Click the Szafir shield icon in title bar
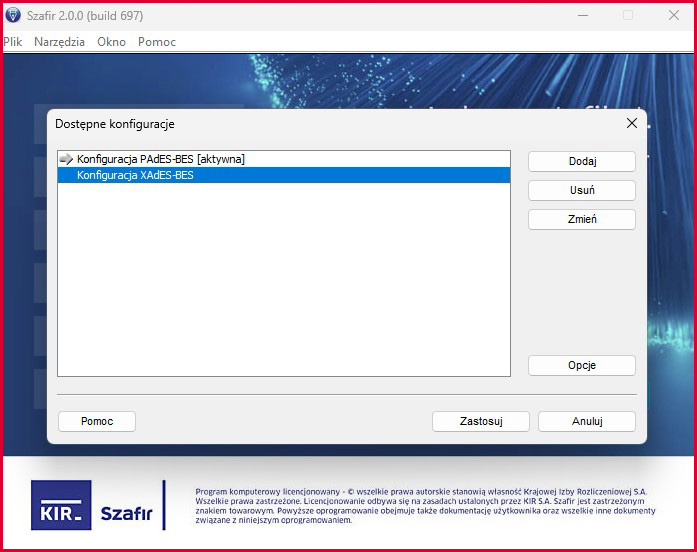Viewport: 697px width, 552px height. (x=13, y=15)
